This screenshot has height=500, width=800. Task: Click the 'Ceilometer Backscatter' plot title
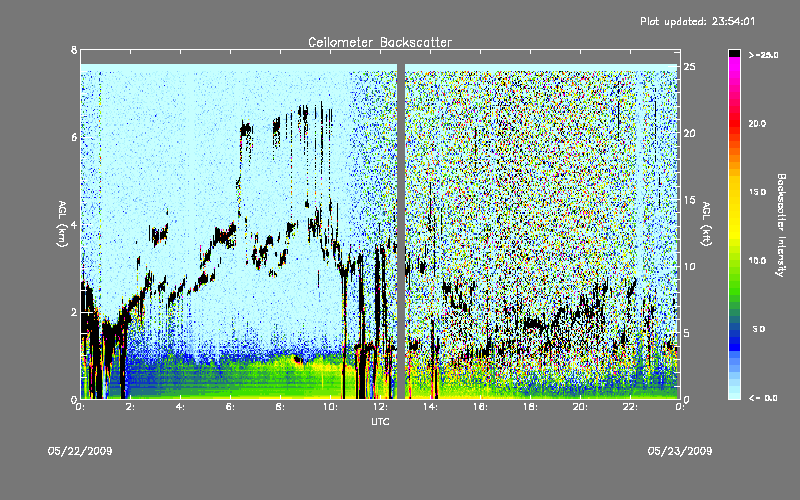380,42
